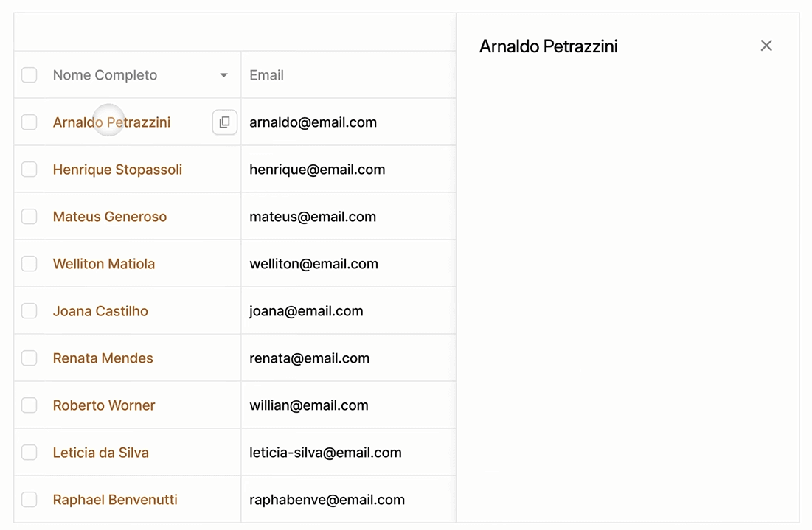
Task: Open the Welliton Matiola record
Action: pos(103,264)
